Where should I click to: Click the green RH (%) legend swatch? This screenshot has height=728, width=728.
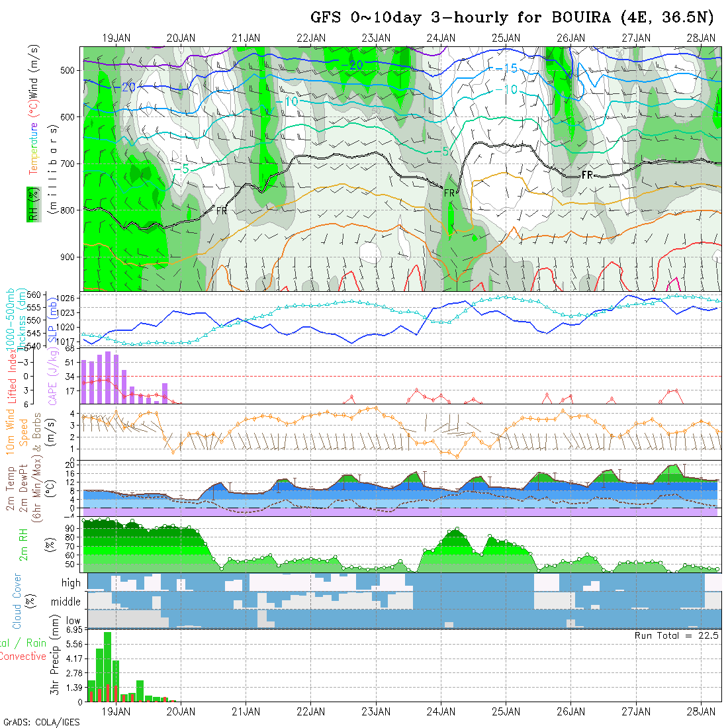30,204
